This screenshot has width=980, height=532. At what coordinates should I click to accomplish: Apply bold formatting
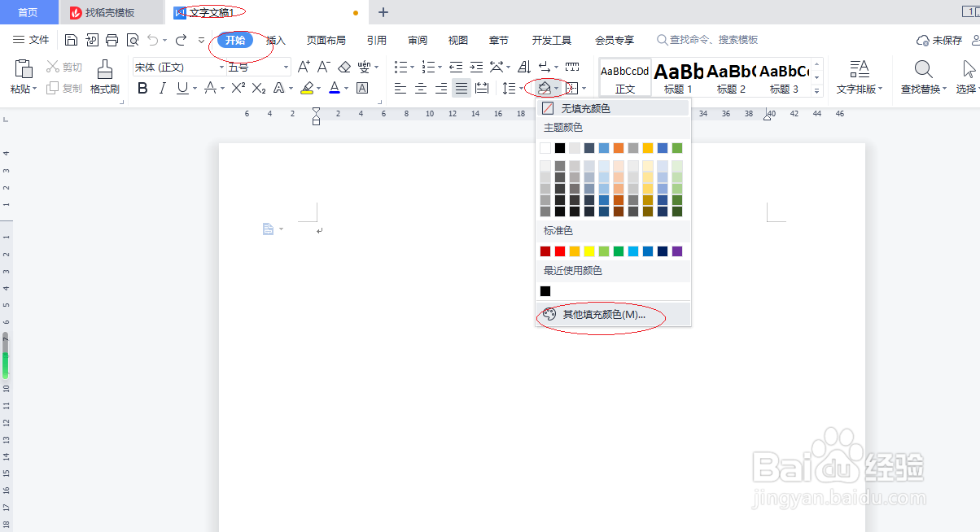(142, 88)
